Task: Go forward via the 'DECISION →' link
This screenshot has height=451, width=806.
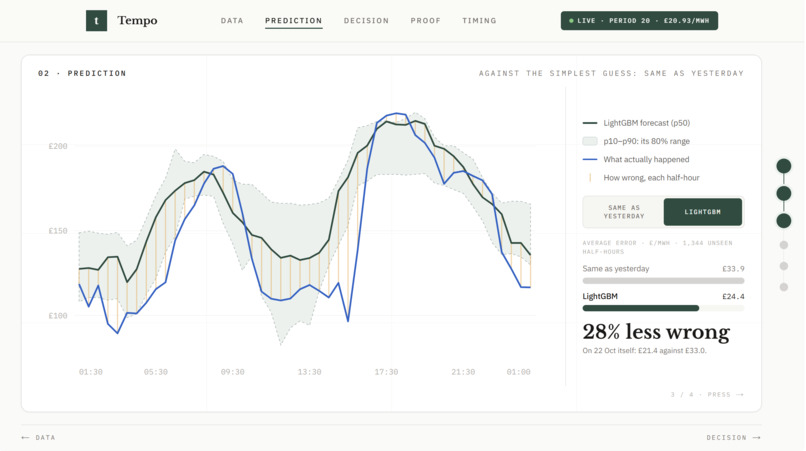Action: pos(734,438)
